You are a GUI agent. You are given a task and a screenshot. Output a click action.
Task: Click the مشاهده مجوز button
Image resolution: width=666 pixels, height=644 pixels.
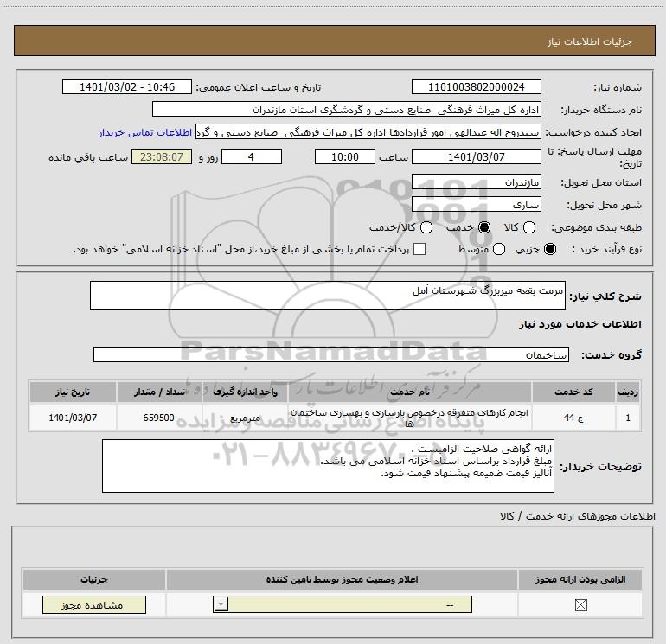tap(94, 604)
